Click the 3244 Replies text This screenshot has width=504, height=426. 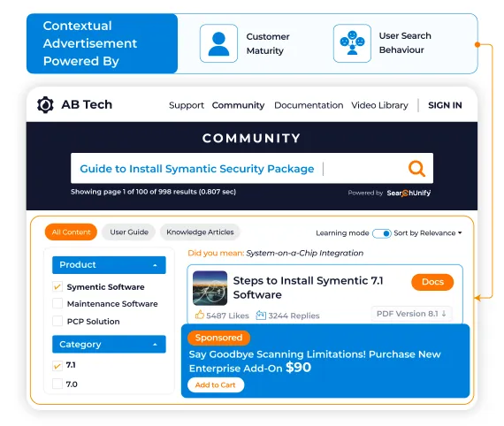pos(294,316)
